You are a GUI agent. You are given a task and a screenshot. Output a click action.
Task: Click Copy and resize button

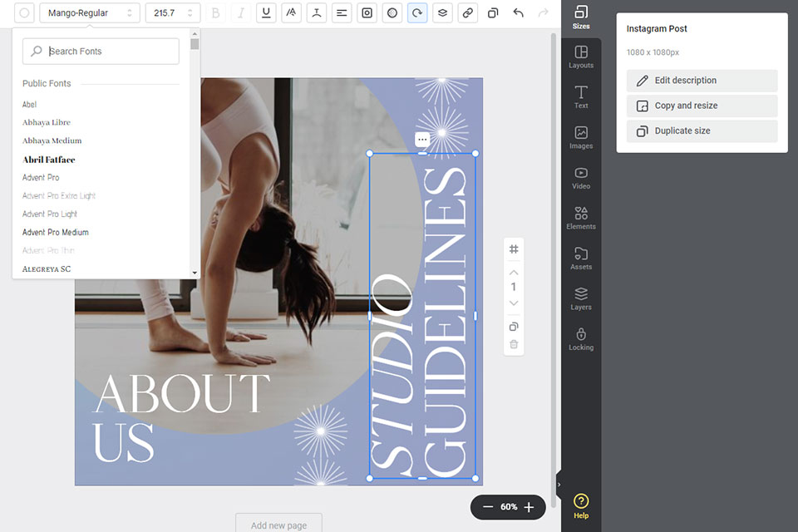click(702, 106)
